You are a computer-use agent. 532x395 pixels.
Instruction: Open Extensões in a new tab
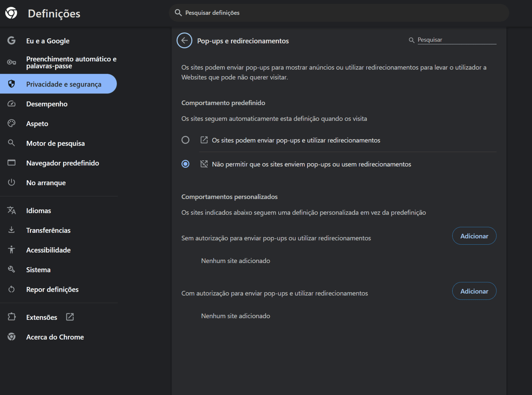pos(69,317)
